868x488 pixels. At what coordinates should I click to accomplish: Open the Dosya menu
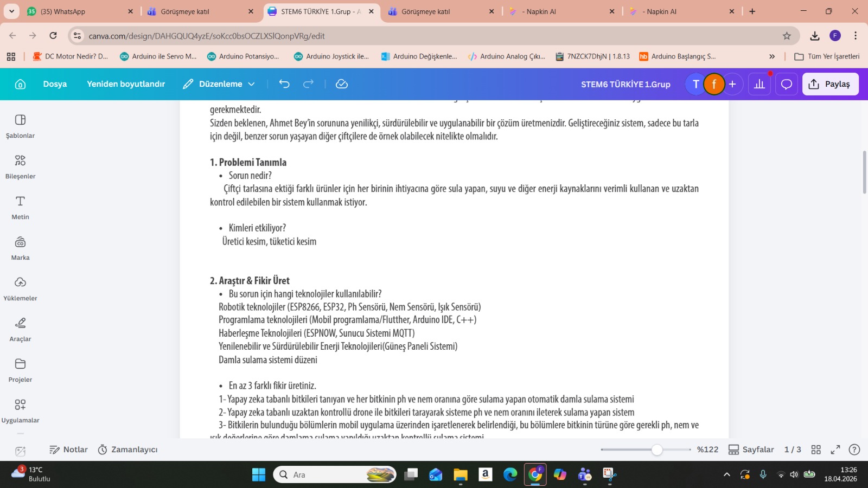coord(55,84)
